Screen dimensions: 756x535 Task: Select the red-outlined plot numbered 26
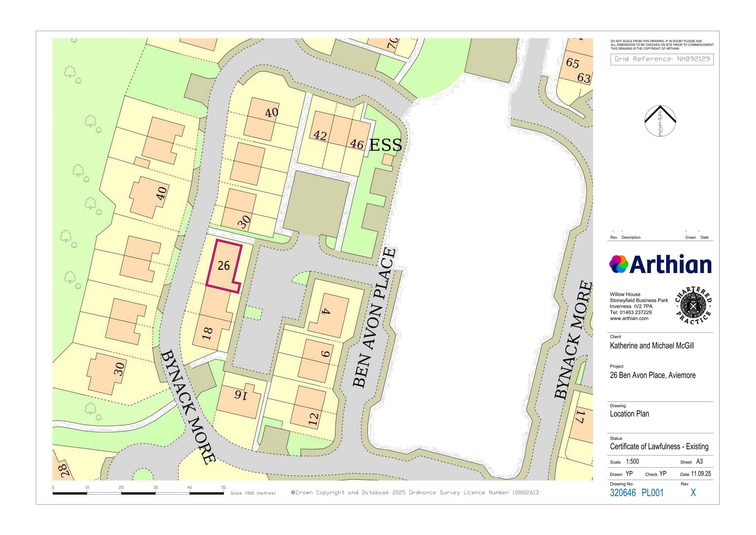(x=224, y=266)
